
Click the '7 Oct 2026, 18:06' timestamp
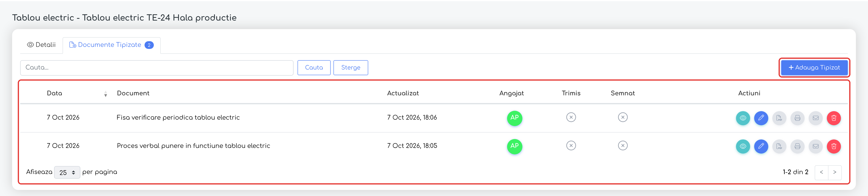click(x=412, y=117)
